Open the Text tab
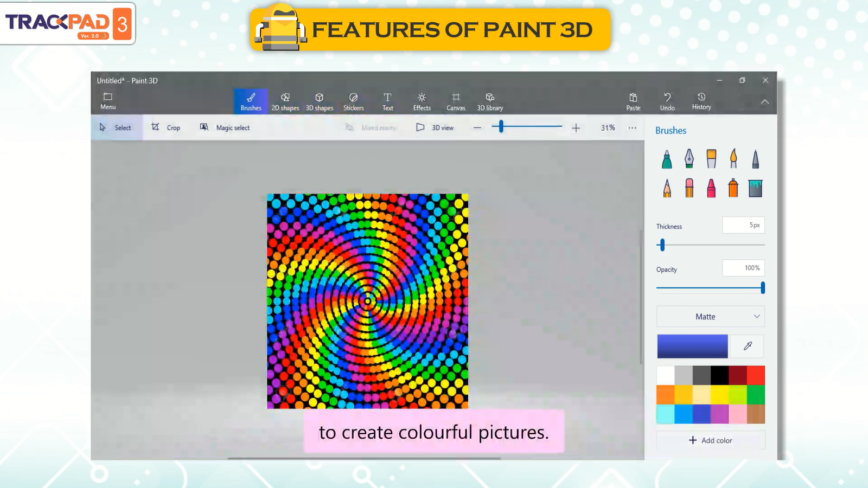The image size is (868, 488). (x=387, y=101)
